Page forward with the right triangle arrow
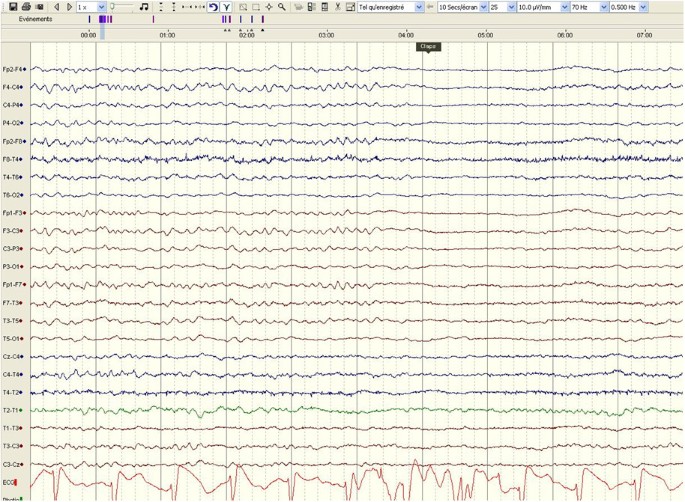 tap(69, 7)
